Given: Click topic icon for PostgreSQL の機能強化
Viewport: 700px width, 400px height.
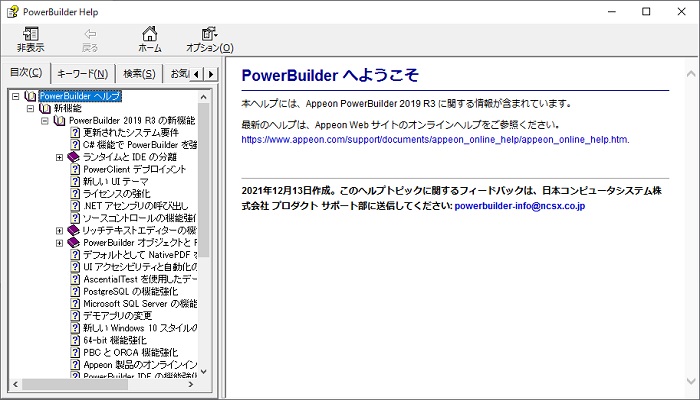Looking at the screenshot, I should pos(75,292).
